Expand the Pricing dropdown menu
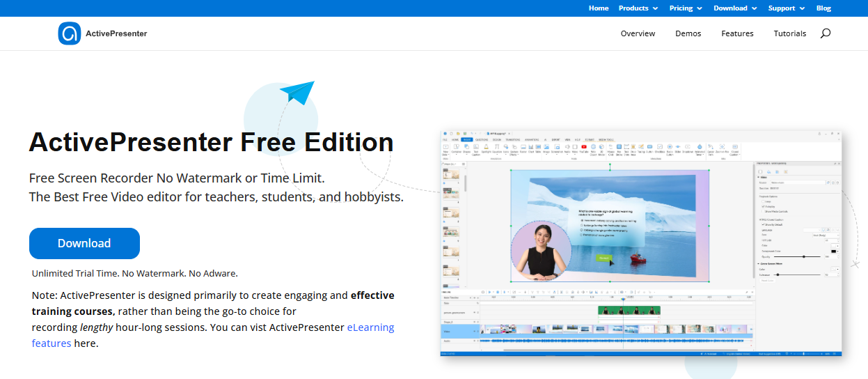 coord(686,8)
